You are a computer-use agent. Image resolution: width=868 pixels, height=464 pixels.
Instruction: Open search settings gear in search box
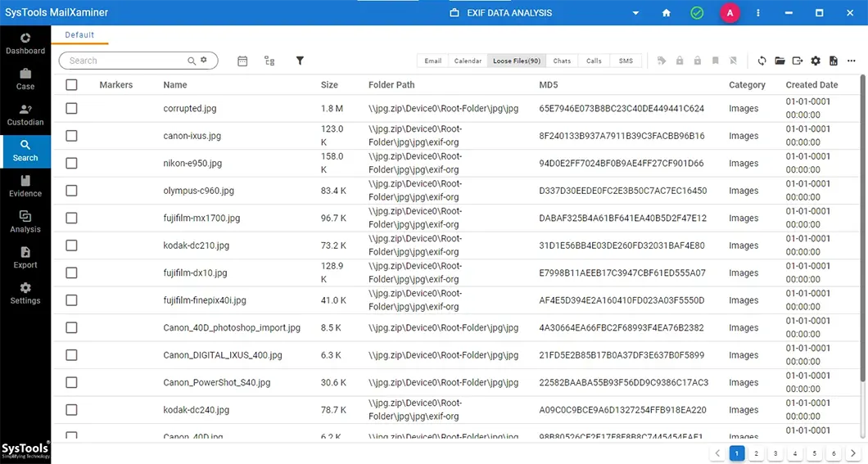pyautogui.click(x=204, y=60)
